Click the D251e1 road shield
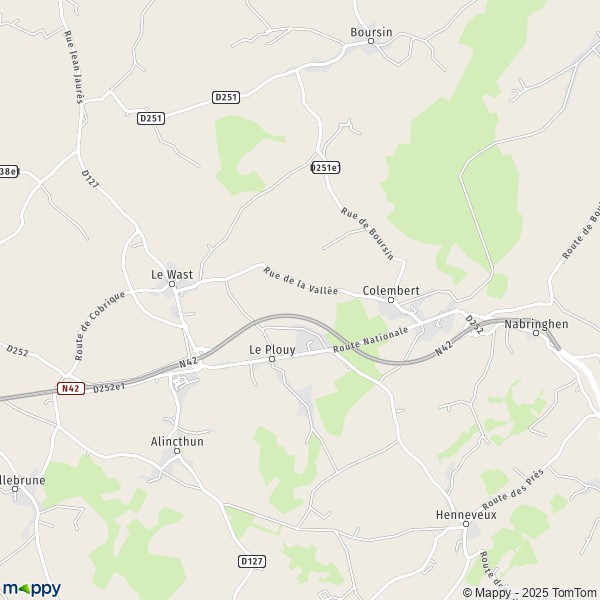 point(326,168)
